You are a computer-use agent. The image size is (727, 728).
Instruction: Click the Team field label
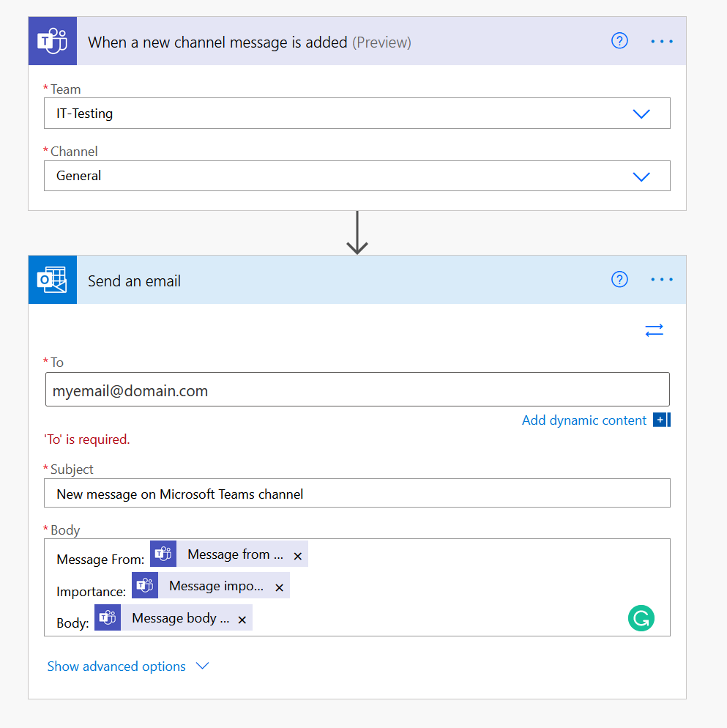coord(65,89)
